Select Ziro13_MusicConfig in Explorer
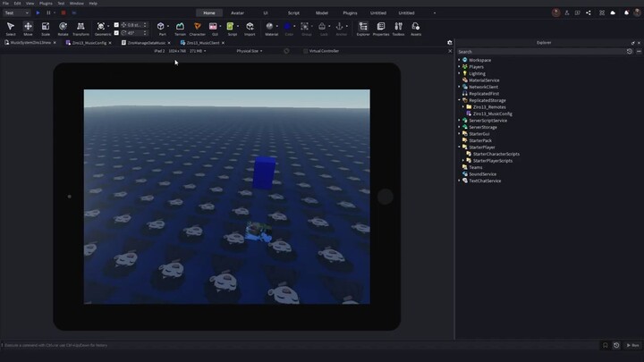This screenshot has height=362, width=644. point(493,114)
